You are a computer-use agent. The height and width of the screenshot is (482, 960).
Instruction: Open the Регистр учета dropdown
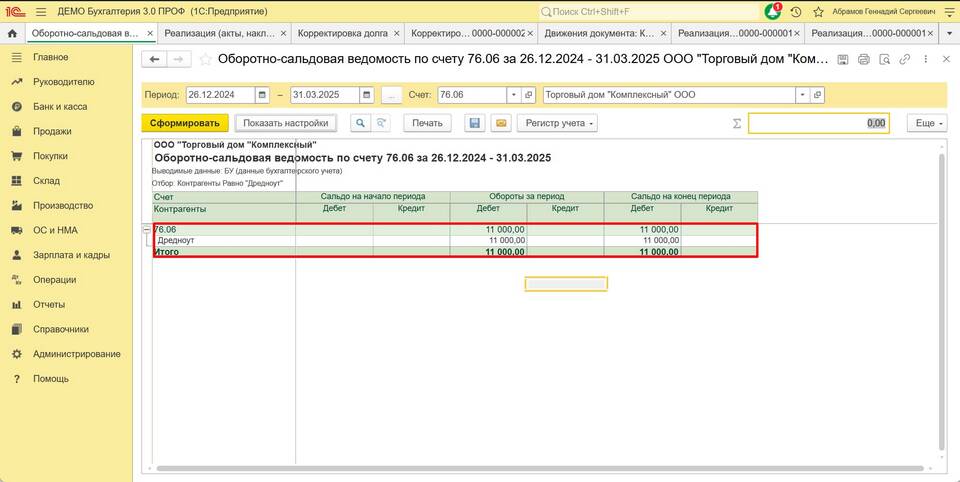click(x=560, y=123)
